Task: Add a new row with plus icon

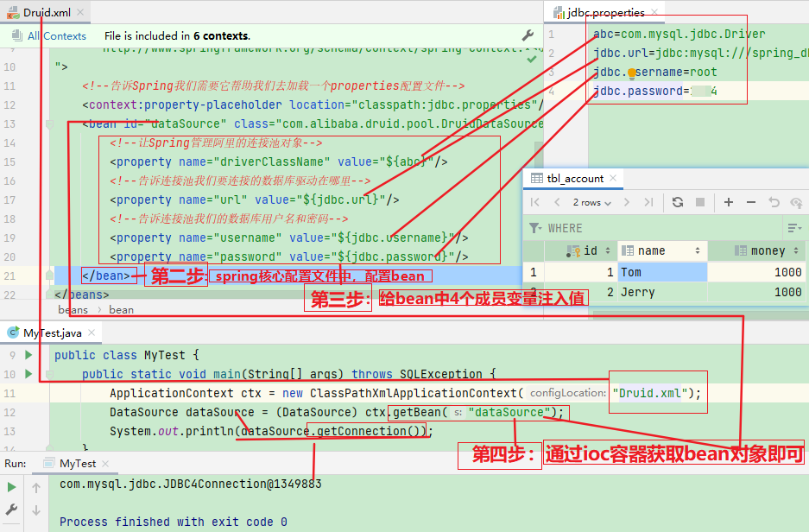Action: (729, 202)
